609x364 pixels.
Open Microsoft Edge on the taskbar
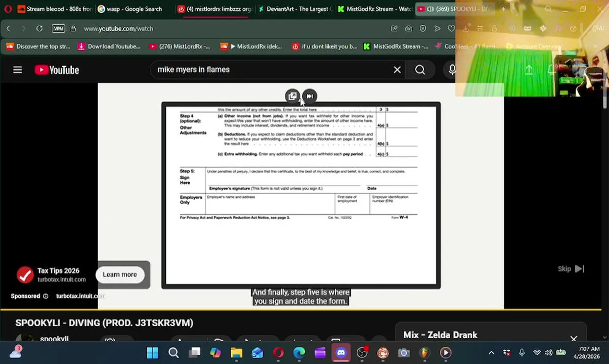tap(299, 353)
